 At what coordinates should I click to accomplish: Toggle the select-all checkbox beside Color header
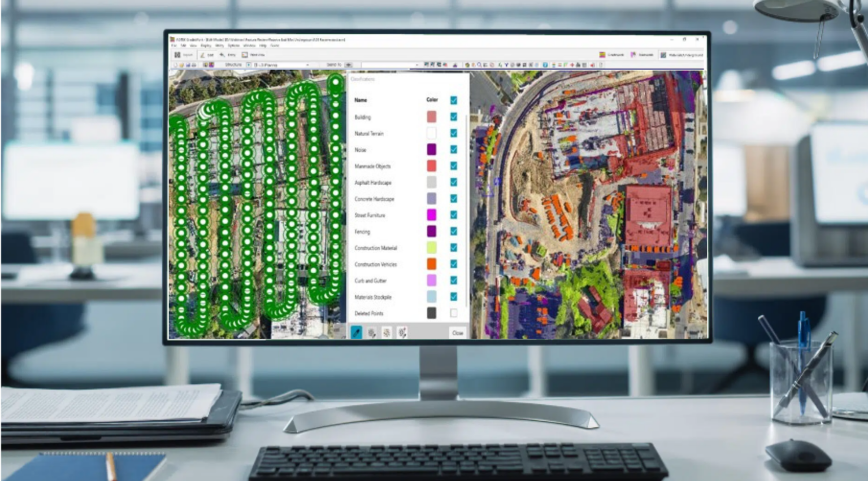click(453, 100)
